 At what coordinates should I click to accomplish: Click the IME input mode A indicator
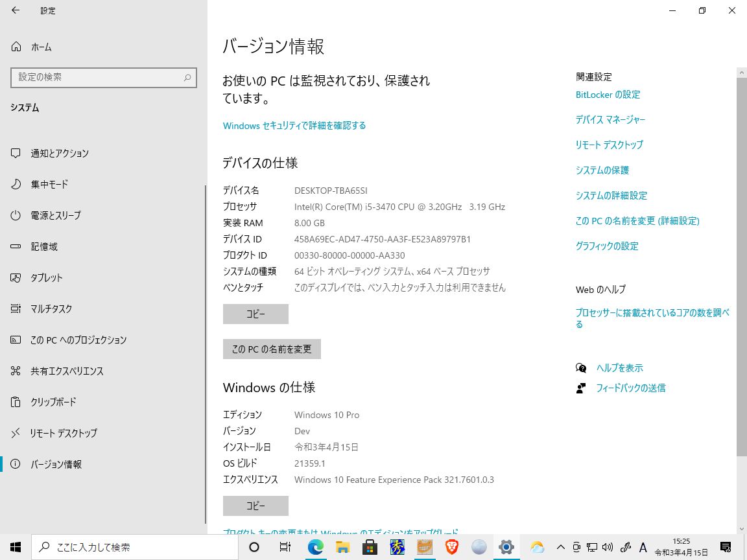(x=643, y=547)
